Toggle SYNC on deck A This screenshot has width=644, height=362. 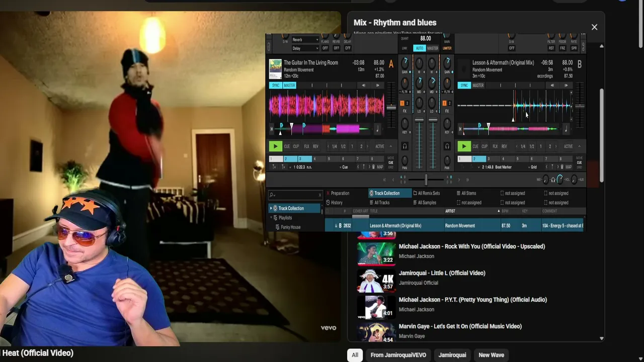[276, 85]
